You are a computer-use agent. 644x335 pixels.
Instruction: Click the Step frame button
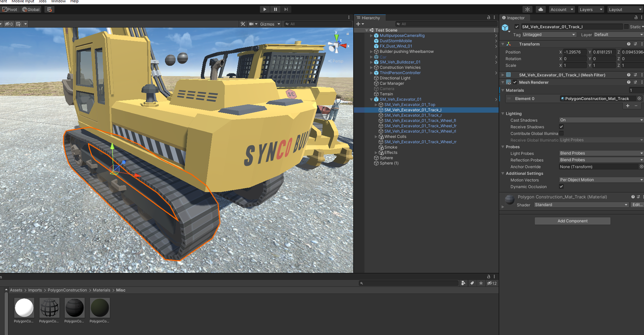(x=286, y=9)
